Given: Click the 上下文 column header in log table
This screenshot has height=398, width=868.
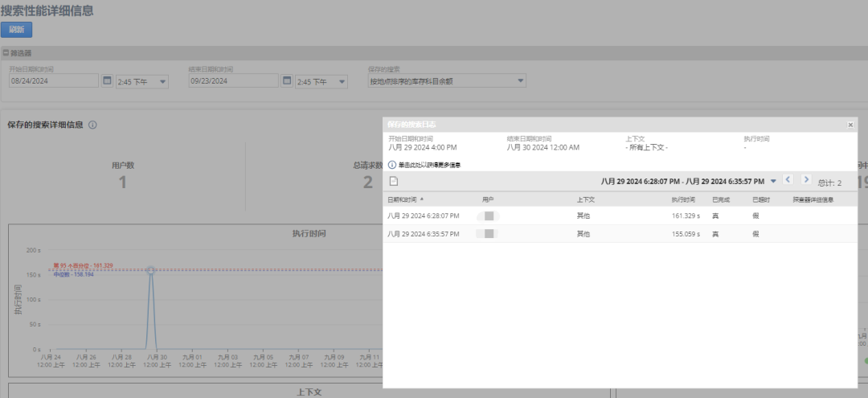Looking at the screenshot, I should coord(586,199).
